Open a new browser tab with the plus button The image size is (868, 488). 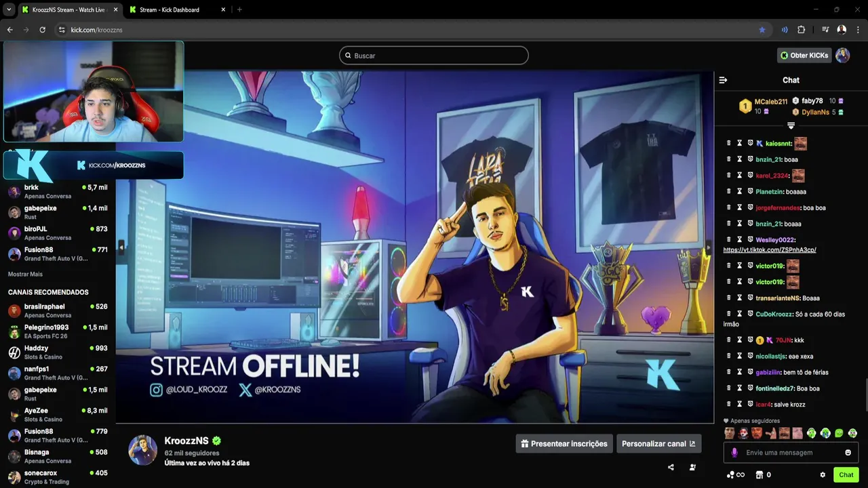click(x=239, y=9)
